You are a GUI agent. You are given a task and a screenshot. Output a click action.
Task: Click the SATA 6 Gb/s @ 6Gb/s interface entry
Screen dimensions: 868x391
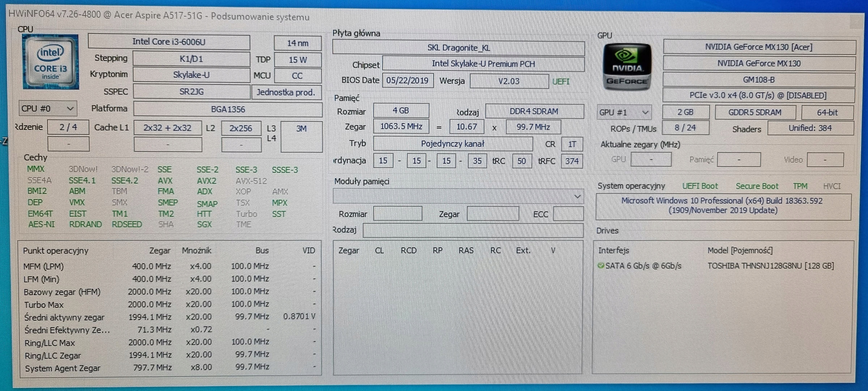(643, 266)
